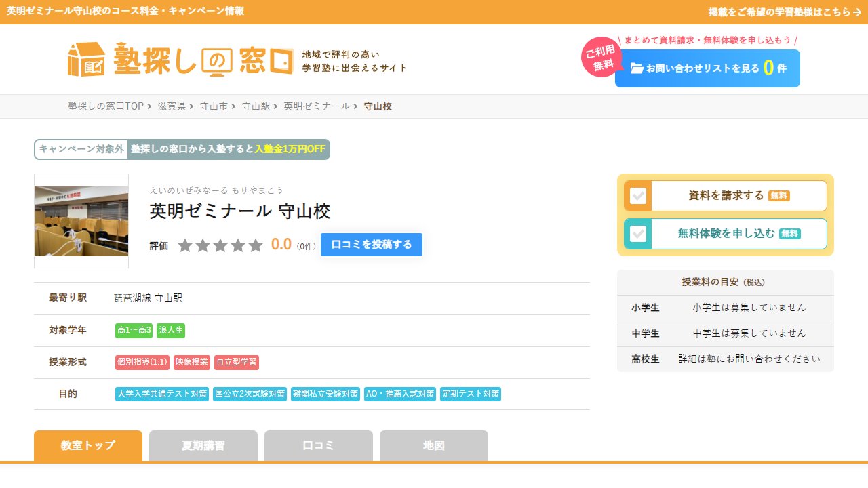The height and width of the screenshot is (488, 868).
Task: Click the 映像授業 tag
Action: point(192,363)
